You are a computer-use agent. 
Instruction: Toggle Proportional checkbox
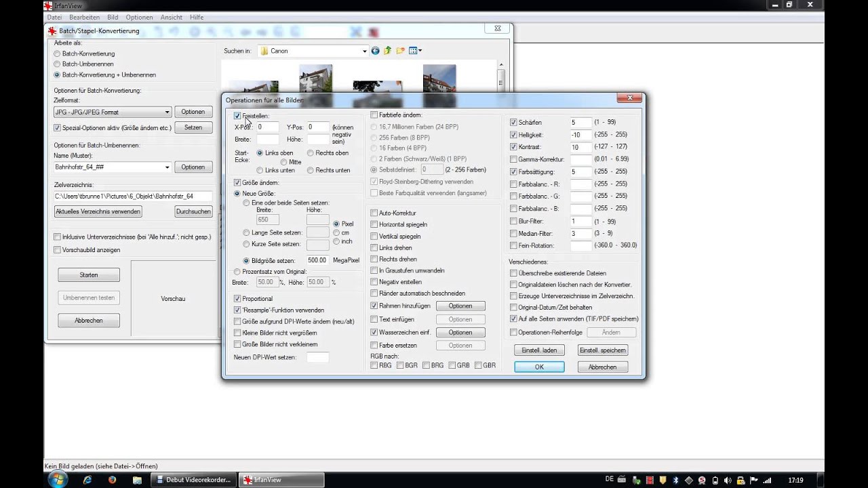click(237, 299)
